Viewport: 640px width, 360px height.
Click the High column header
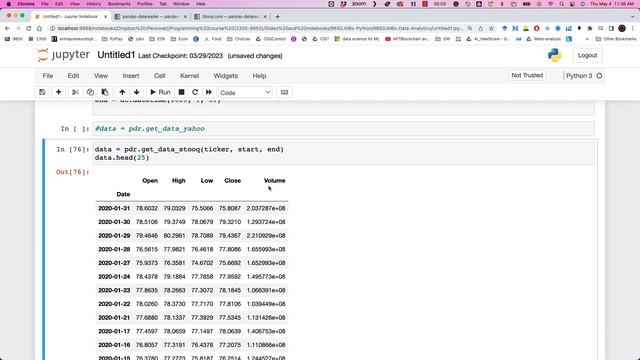pyautogui.click(x=178, y=180)
